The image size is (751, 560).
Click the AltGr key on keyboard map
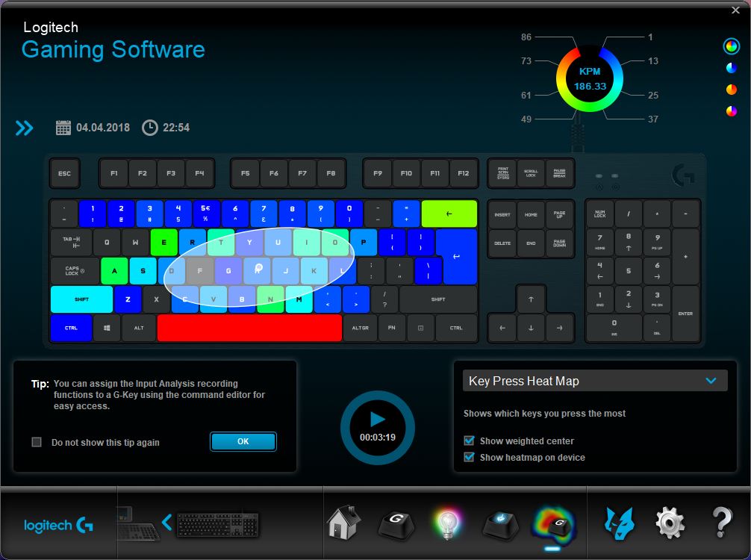tap(360, 328)
